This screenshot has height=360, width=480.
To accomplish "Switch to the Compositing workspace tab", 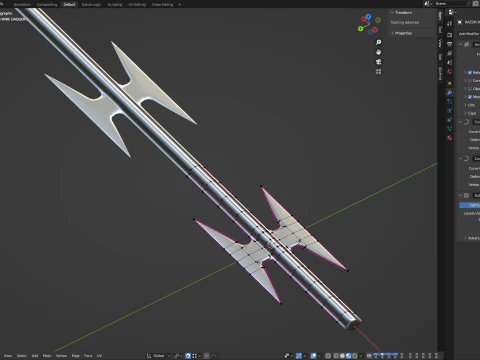I will tap(47, 5).
